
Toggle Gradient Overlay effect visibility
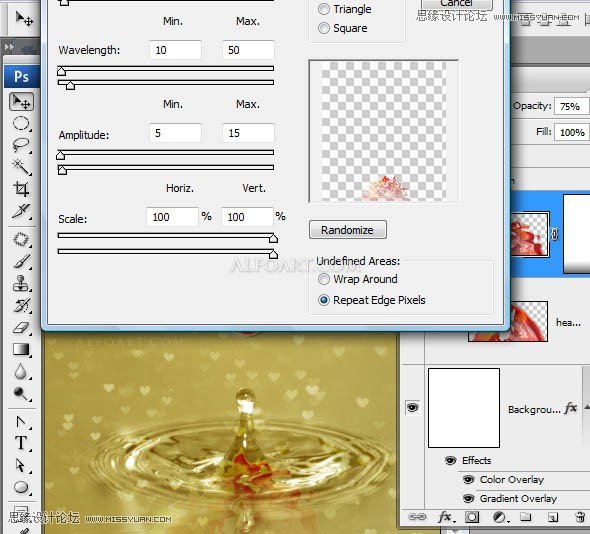tap(468, 499)
